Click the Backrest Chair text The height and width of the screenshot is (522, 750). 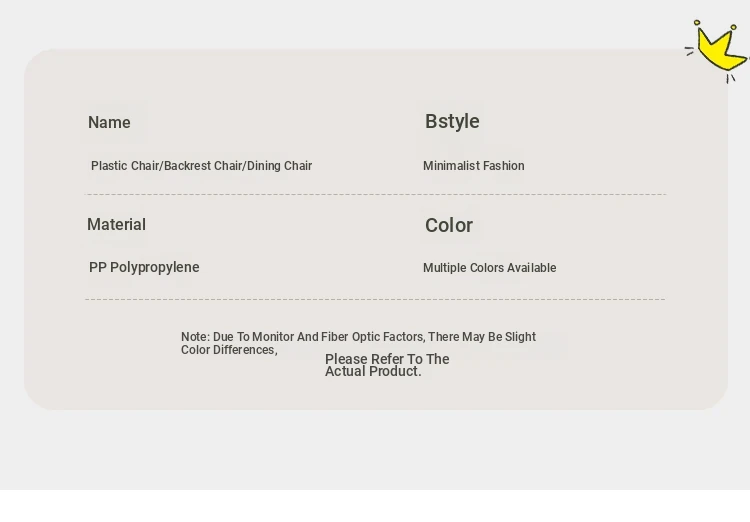[203, 166]
